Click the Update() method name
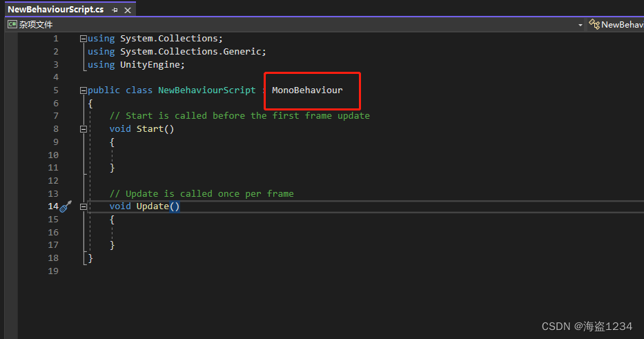The width and height of the screenshot is (644, 339). 158,206
